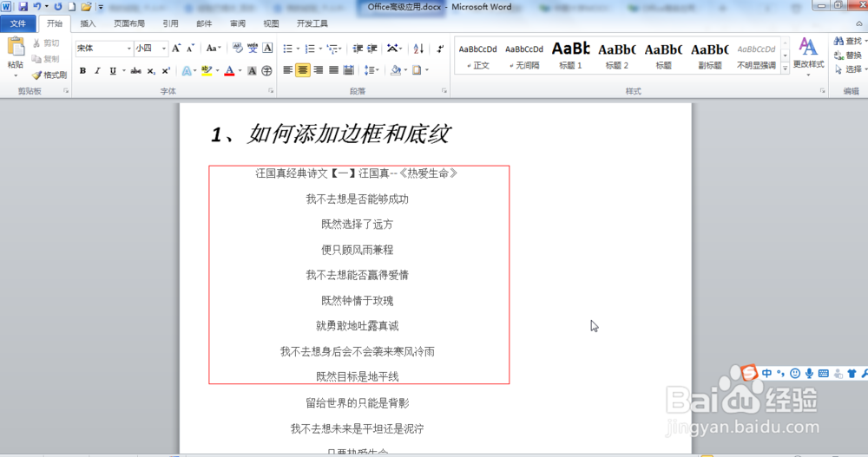Open the line spacing dropdown

click(x=371, y=70)
